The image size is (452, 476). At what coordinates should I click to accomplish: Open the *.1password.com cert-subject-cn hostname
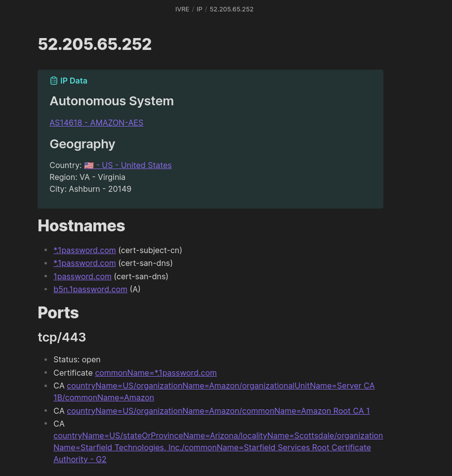point(84,250)
